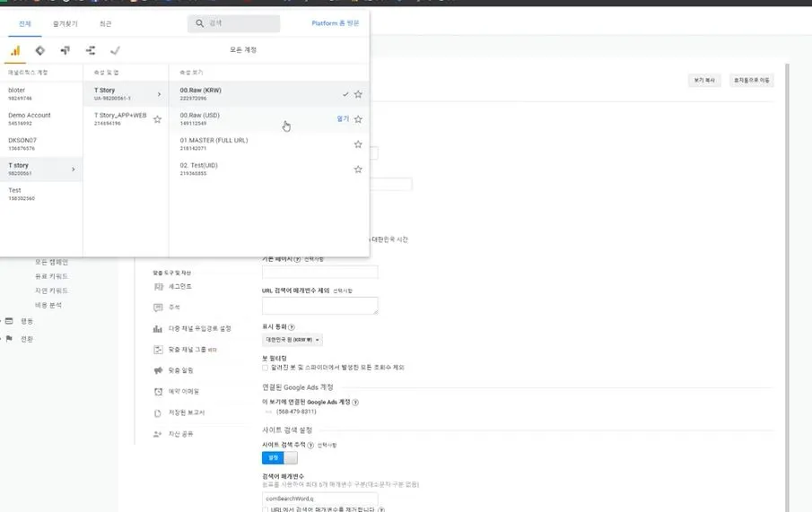Click the 저장된 보고서 document icon
812x512 pixels.
157,413
